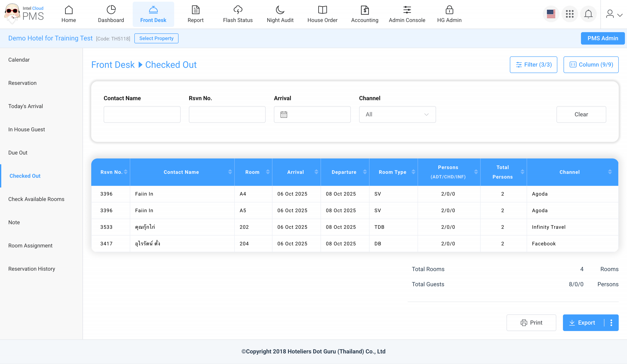The width and height of the screenshot is (627, 364).
Task: Open Accounting dollar document icon
Action: pos(365,10)
